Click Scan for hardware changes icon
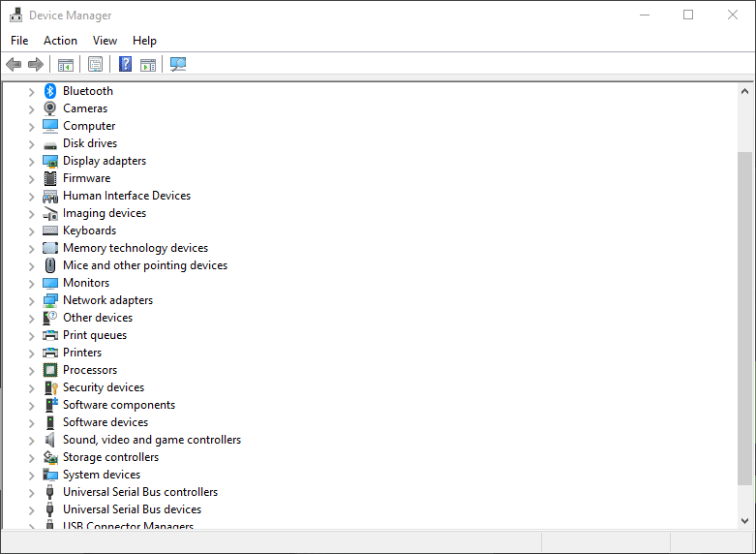The height and width of the screenshot is (554, 756). pos(178,65)
